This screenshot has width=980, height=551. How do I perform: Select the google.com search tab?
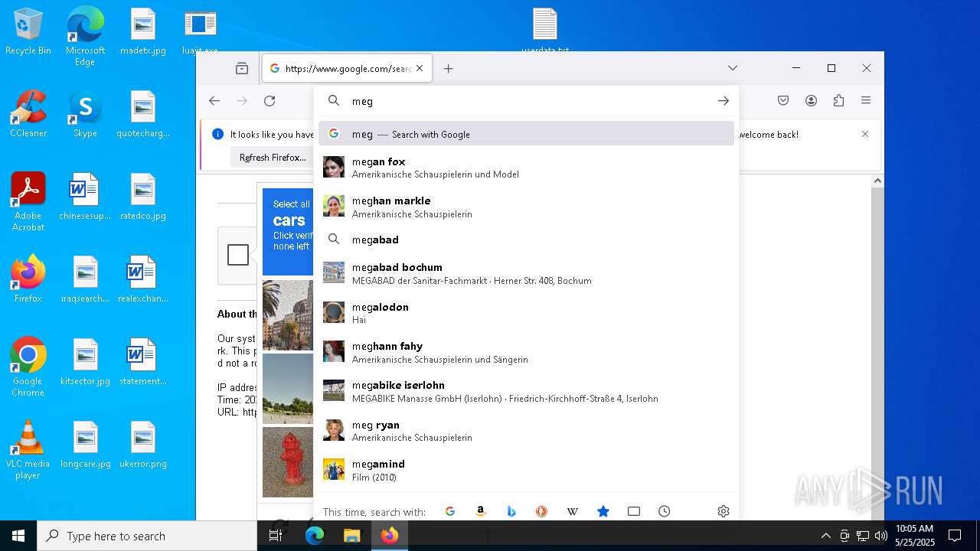coord(347,68)
